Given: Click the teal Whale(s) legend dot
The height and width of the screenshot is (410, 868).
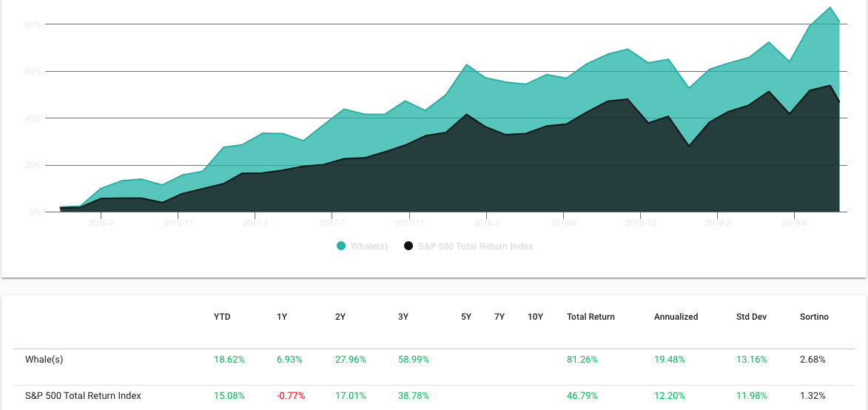Looking at the screenshot, I should [x=341, y=246].
